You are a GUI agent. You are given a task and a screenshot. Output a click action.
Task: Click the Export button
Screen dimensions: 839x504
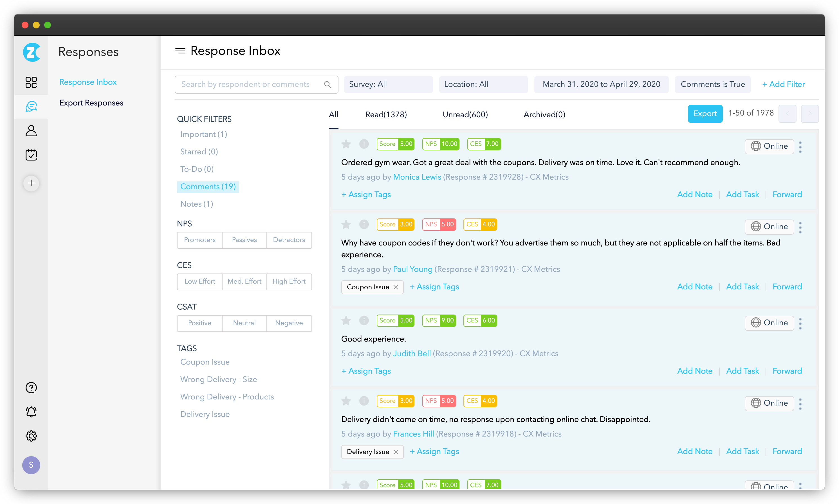click(705, 114)
